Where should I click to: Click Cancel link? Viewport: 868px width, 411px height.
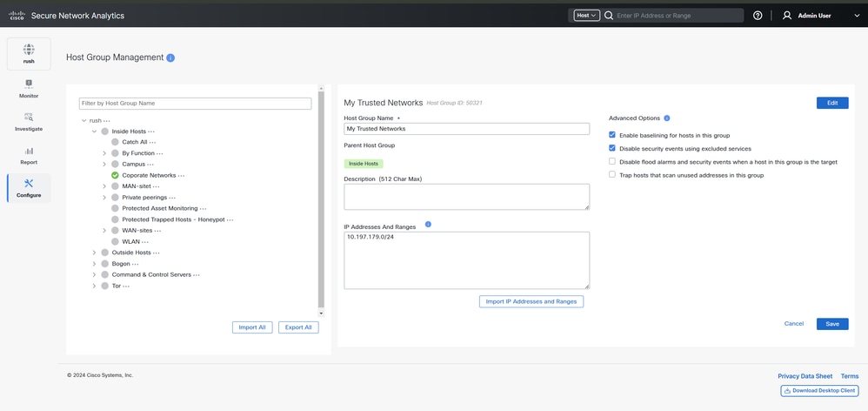coord(794,323)
